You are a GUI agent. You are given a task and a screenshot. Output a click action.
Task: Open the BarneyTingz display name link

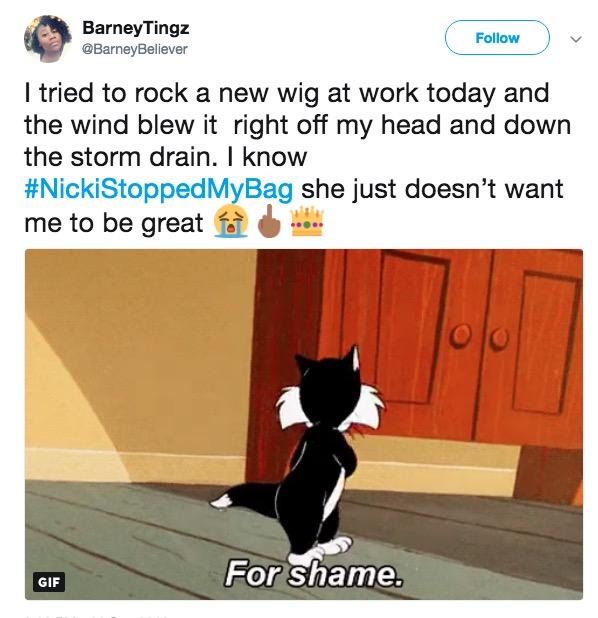pyautogui.click(x=136, y=28)
